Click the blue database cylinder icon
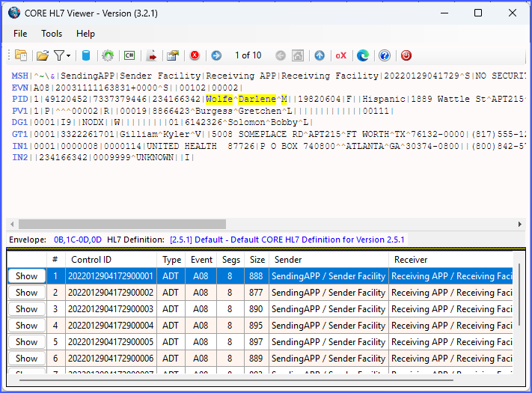The height and width of the screenshot is (393, 532). click(x=86, y=55)
